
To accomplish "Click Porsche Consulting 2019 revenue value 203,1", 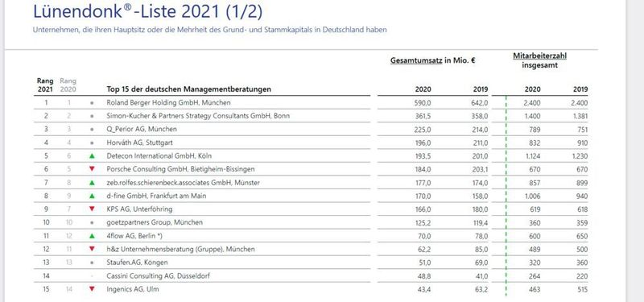I will [480, 169].
